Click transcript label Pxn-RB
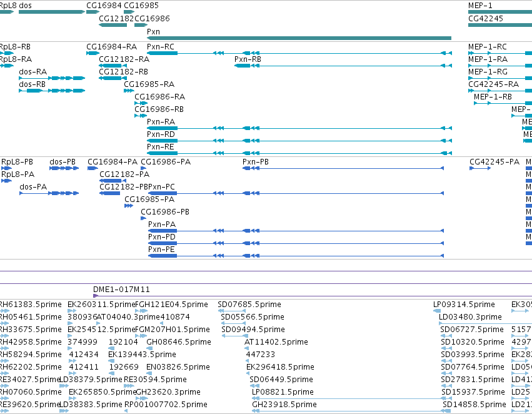This screenshot has width=532, height=414. (248, 59)
